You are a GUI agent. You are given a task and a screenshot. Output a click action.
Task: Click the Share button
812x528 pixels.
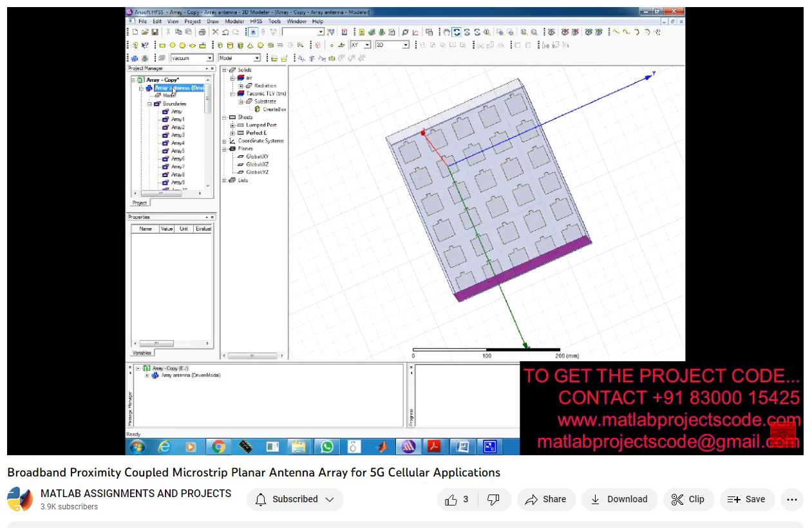click(546, 500)
